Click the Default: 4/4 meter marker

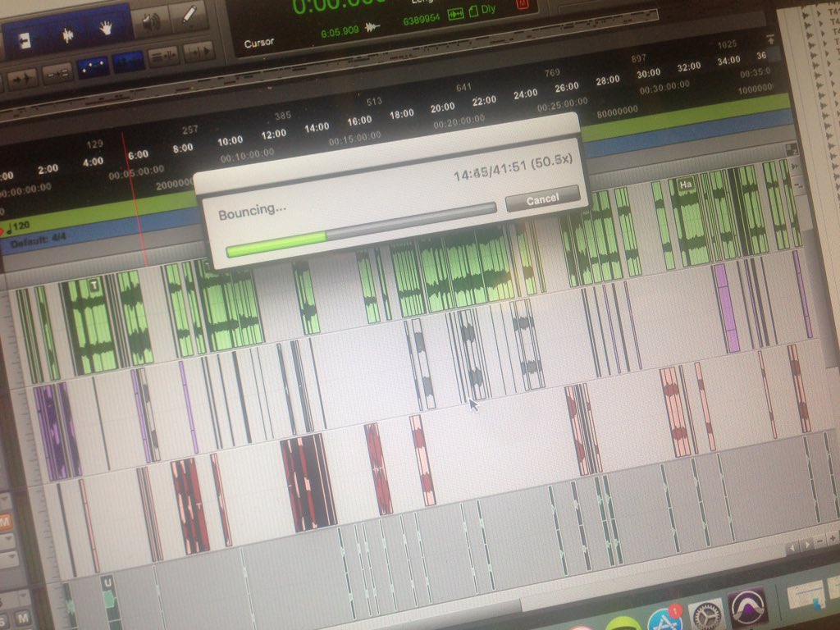(38, 241)
